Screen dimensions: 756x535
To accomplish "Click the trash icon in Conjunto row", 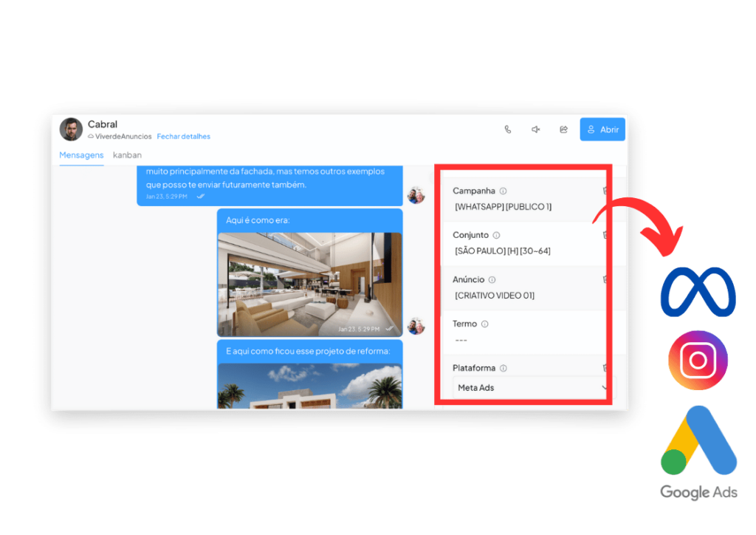I will 605,235.
